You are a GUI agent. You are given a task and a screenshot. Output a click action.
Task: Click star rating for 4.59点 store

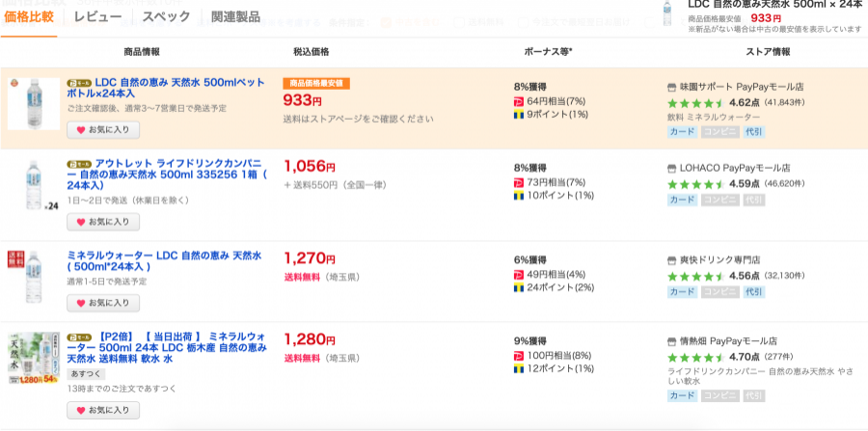695,184
